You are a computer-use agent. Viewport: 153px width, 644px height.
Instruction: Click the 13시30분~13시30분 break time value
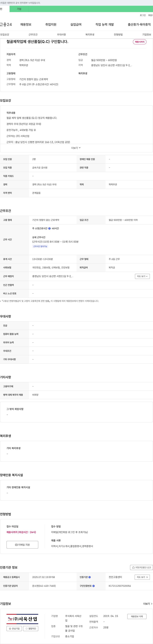pyautogui.click(x=43, y=259)
